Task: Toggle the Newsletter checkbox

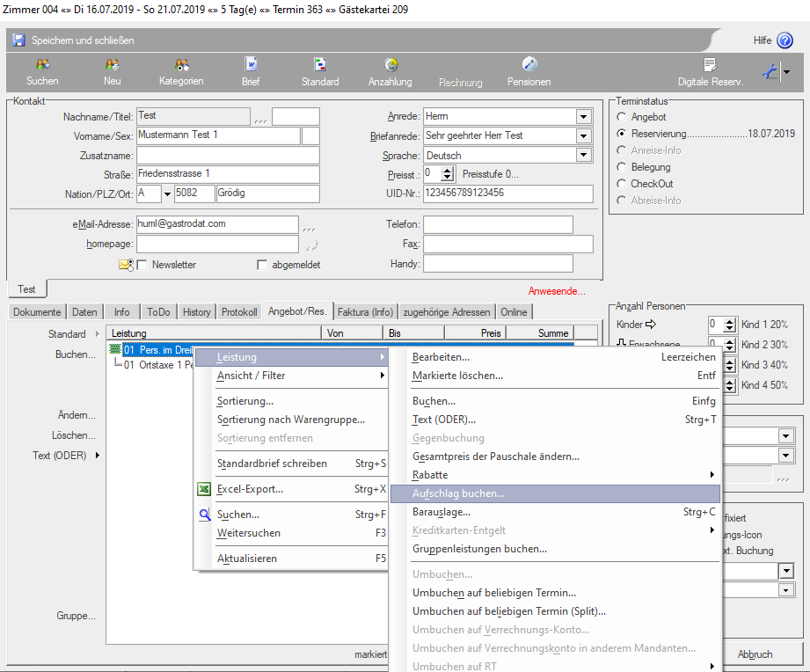Action: [x=142, y=265]
